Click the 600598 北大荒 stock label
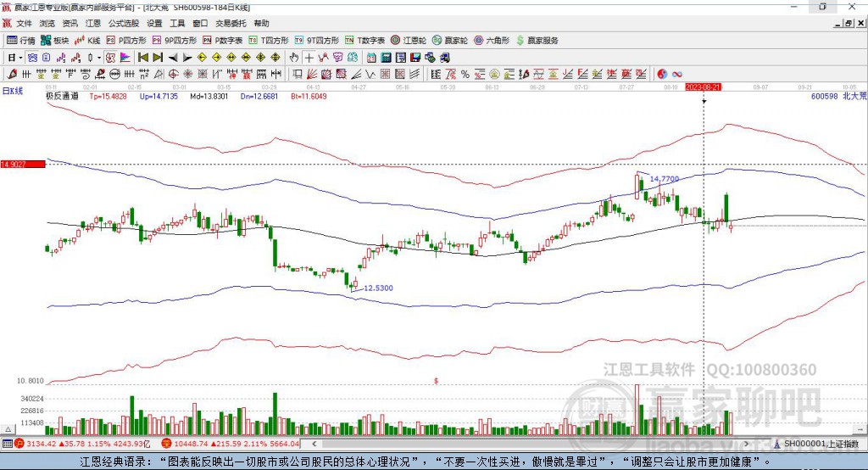868x470 pixels. (838, 96)
